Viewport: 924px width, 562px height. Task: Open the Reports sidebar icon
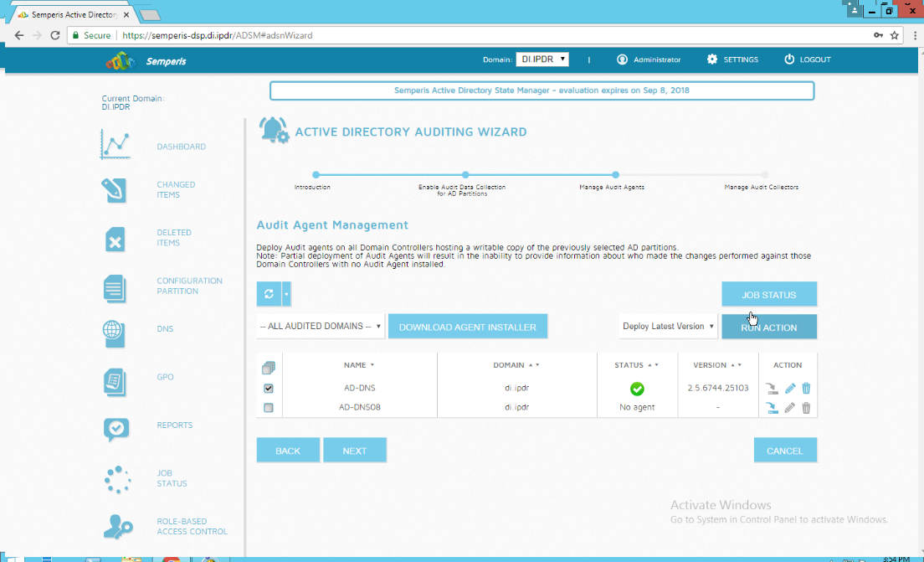pyautogui.click(x=116, y=427)
